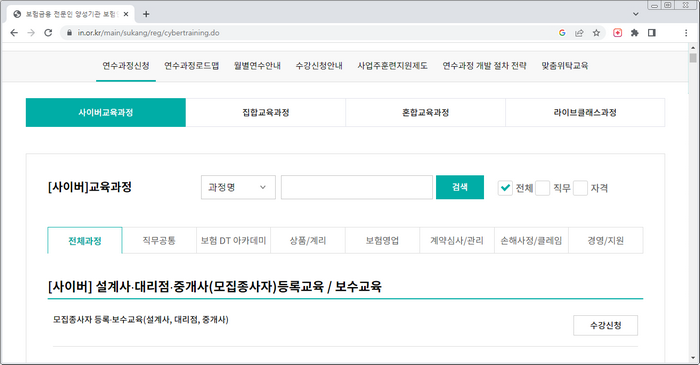700x365 pixels.
Task: Switch to the 상품/계리 category tab
Action: tap(308, 241)
